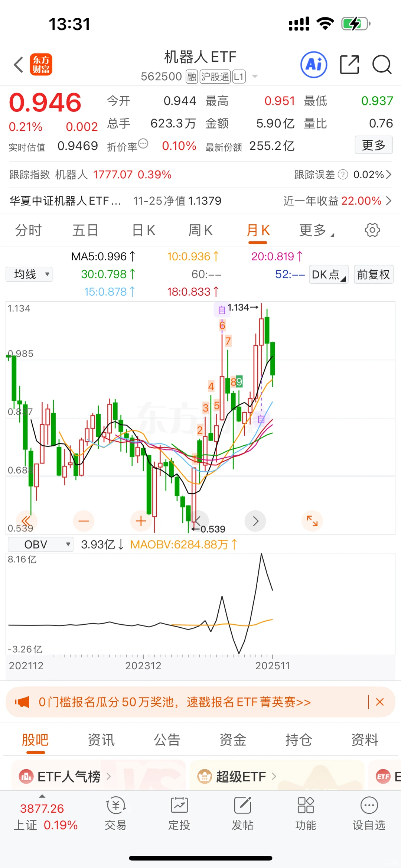Open the OBV indicator dropdown
401x868 pixels.
[x=40, y=544]
